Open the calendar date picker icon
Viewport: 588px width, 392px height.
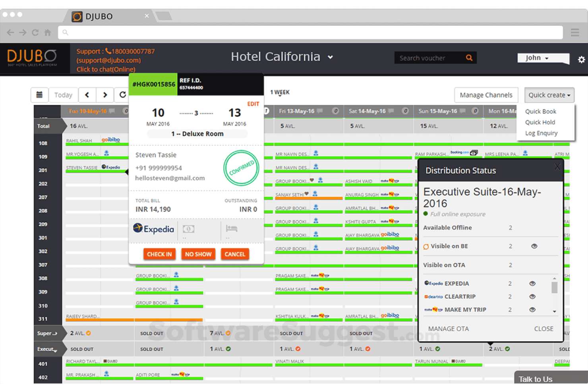[40, 95]
